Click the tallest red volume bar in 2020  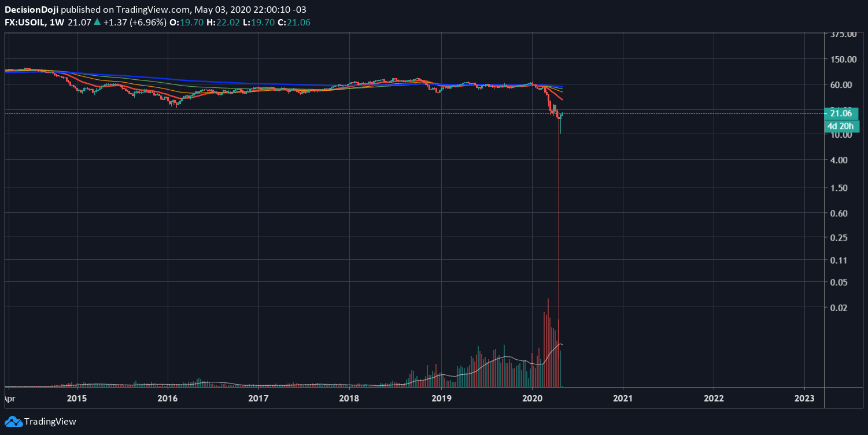pos(548,342)
